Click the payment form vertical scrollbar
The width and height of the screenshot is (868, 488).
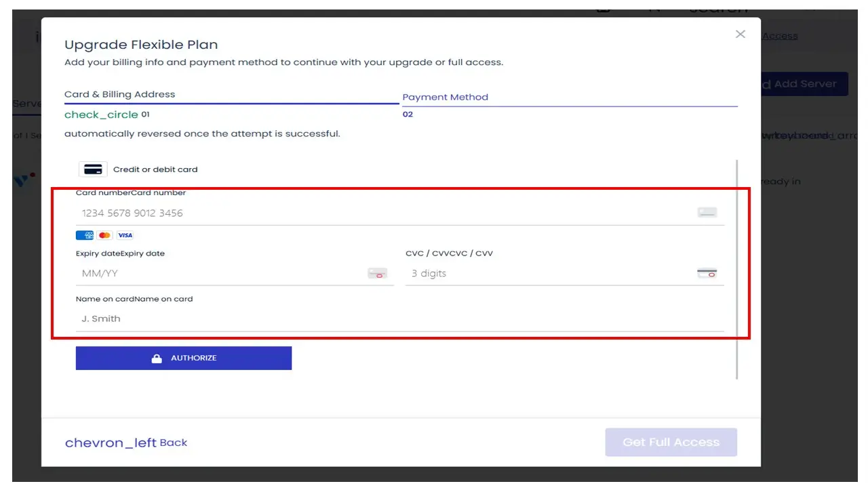[736, 269]
